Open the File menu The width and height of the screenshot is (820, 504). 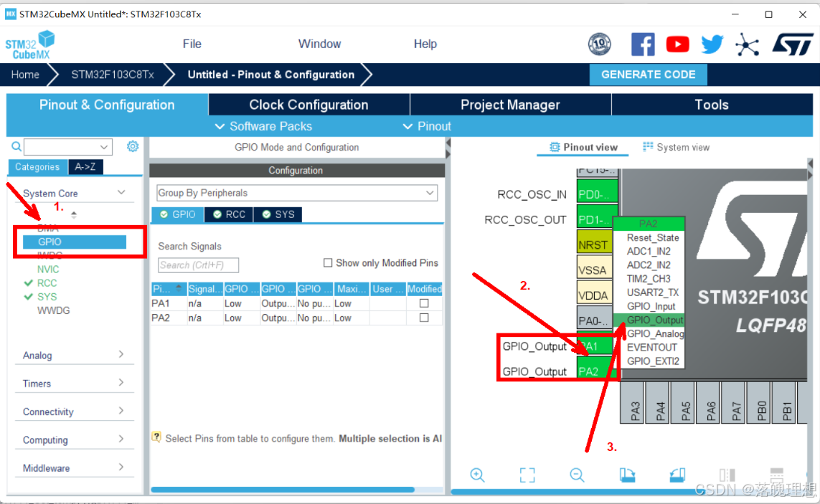point(192,44)
